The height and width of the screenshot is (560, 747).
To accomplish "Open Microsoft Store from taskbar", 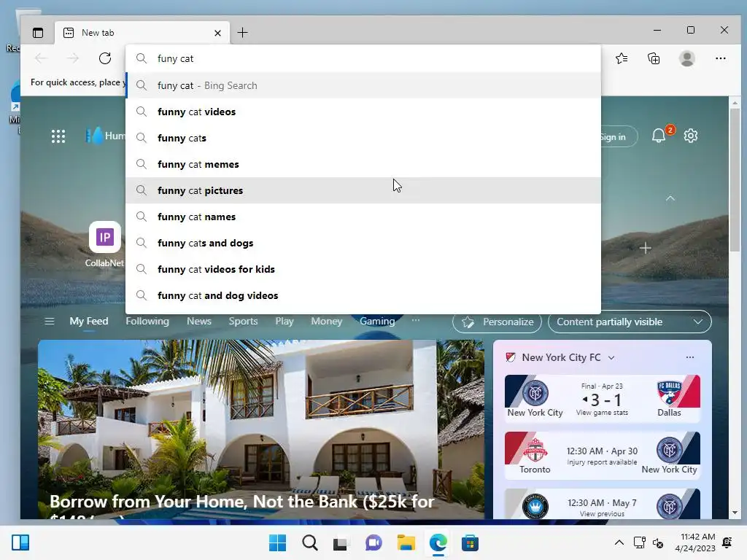I will point(470,542).
